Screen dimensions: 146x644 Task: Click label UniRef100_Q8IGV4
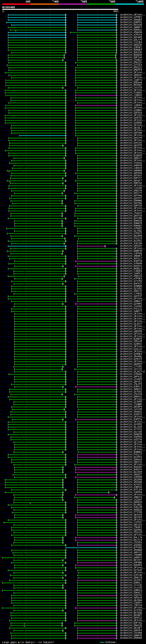pos(131,515)
